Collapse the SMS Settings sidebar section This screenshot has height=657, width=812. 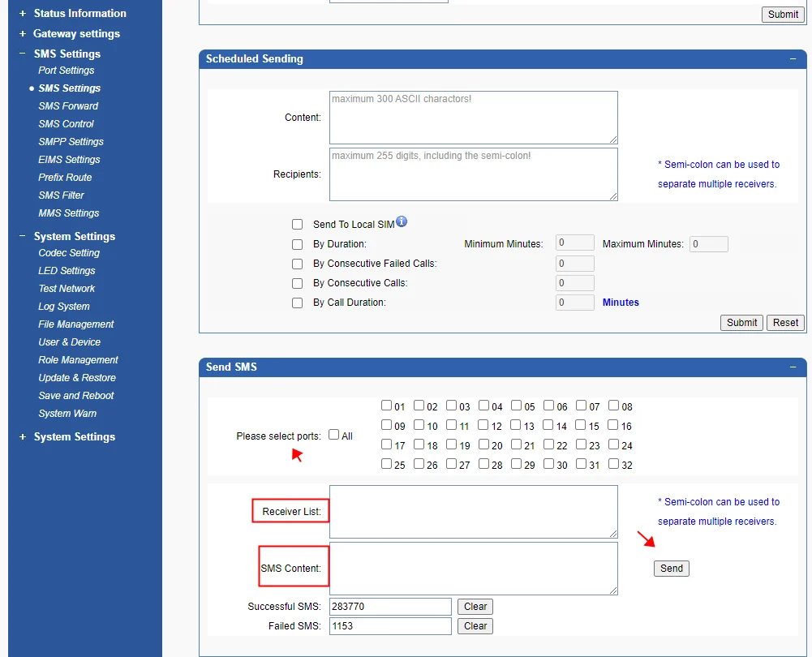pos(22,54)
